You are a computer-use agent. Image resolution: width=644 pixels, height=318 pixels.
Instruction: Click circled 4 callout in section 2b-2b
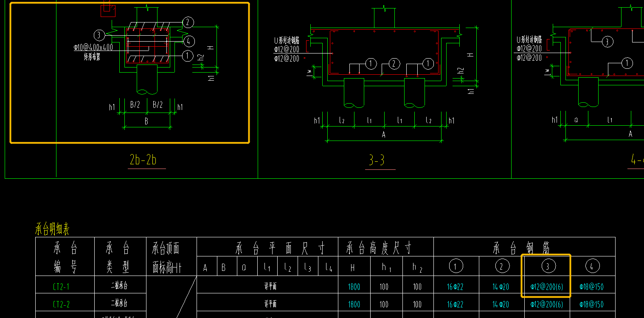(189, 41)
